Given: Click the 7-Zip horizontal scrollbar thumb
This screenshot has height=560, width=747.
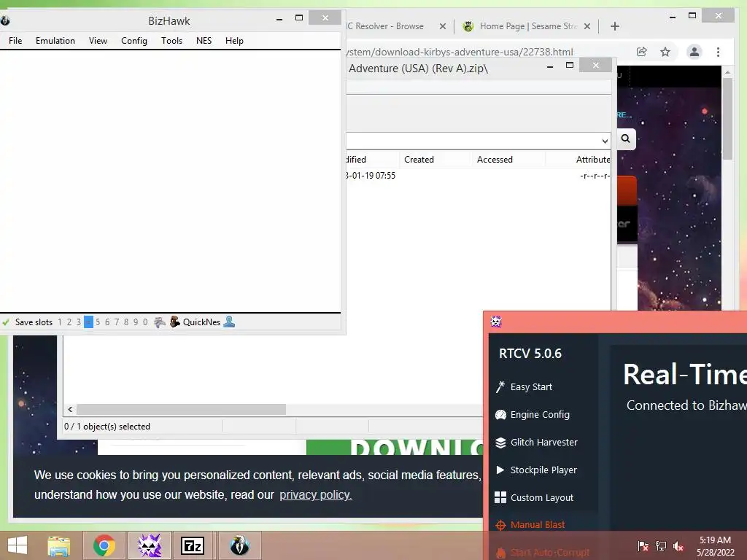Looking at the screenshot, I should pos(181,410).
